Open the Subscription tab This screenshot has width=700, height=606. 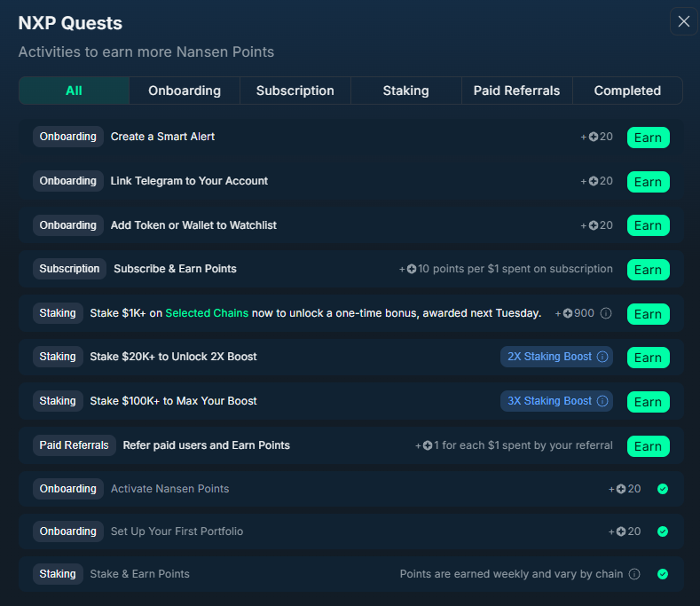295,91
